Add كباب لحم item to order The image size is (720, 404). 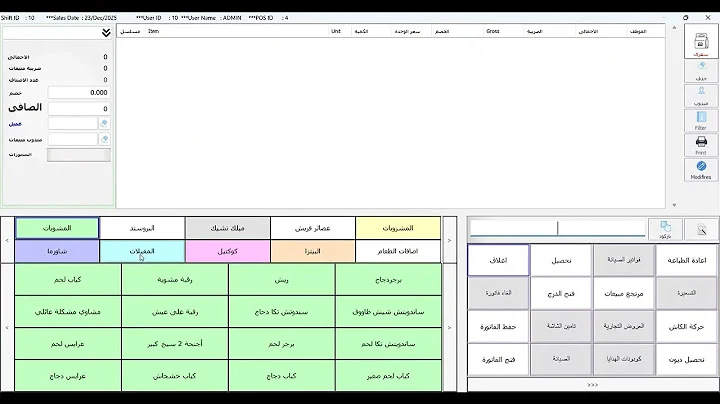68,280
